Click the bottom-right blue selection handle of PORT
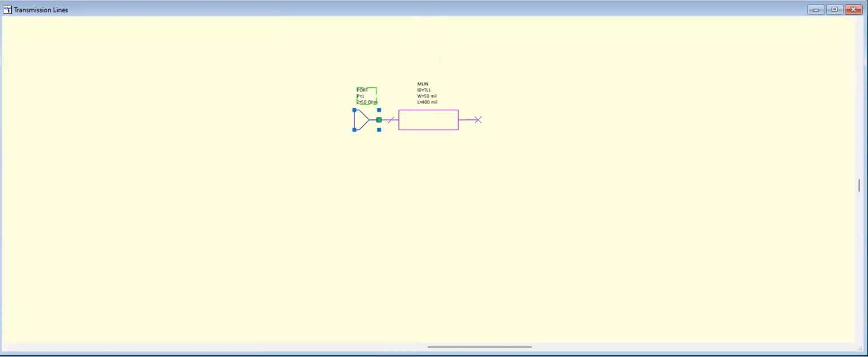 (x=379, y=129)
